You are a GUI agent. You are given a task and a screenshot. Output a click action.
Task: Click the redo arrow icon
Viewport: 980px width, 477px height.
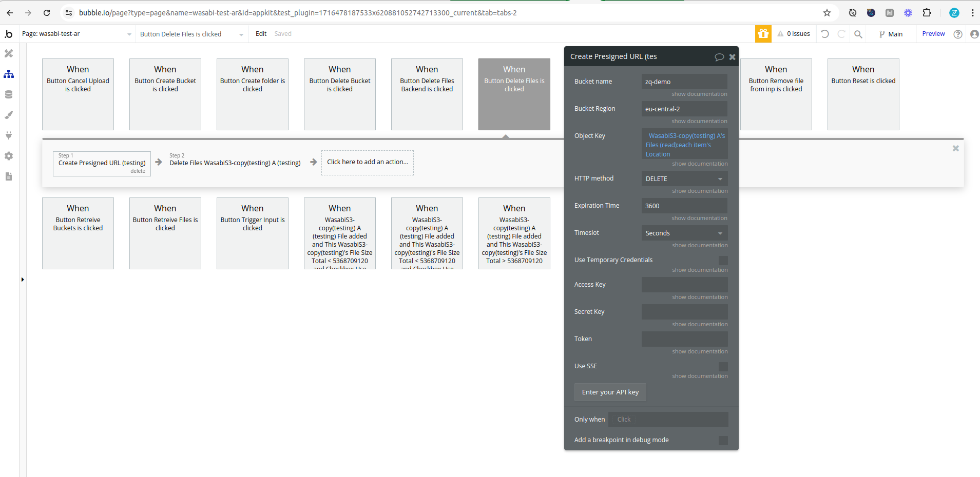click(x=841, y=34)
